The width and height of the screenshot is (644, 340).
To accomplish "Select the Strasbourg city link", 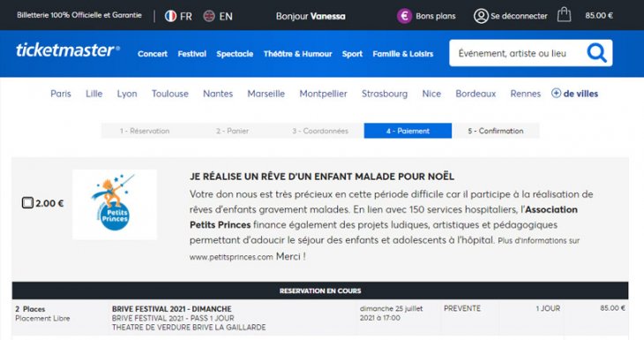I will 385,94.
